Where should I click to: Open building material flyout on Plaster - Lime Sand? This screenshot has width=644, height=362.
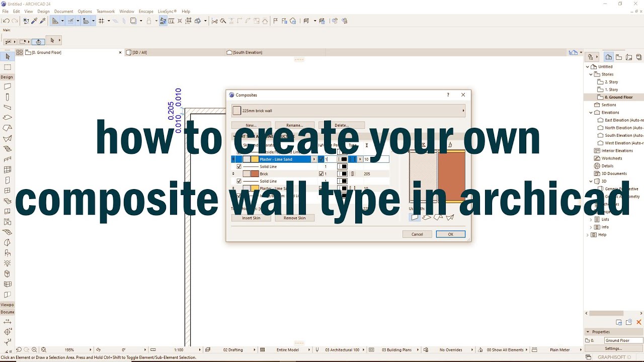pos(314,159)
